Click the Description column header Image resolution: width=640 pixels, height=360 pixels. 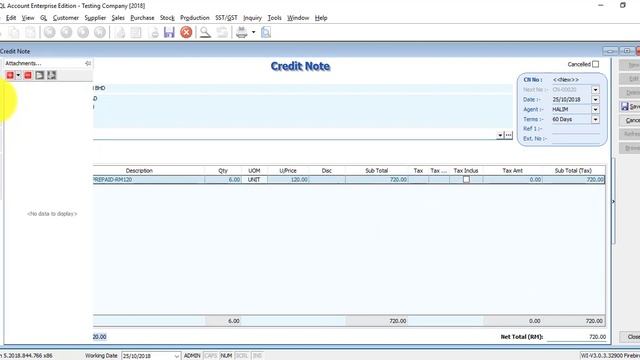[x=139, y=171]
